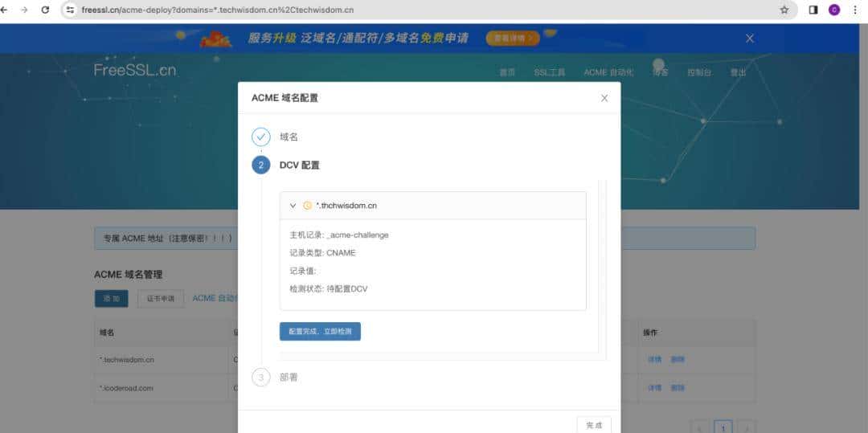
Task: Click the 专属 ACME 地址 notice bar
Action: pos(424,239)
